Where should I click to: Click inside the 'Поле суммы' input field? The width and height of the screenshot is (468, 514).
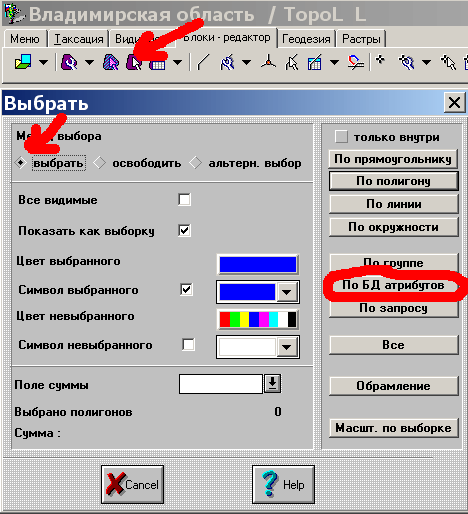221,384
